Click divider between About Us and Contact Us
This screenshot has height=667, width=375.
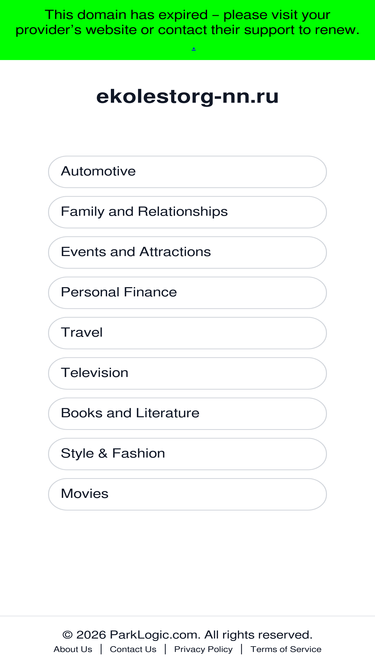pos(101,649)
